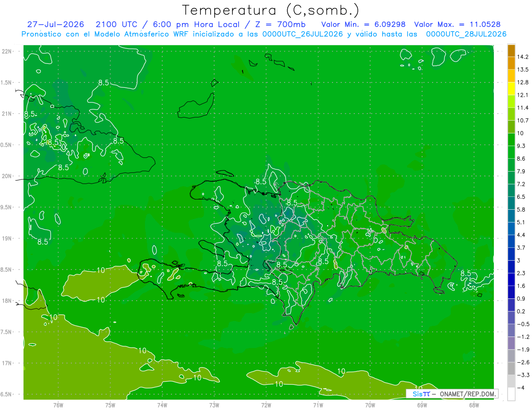Click the "-1.9" color scale label

tap(523, 349)
